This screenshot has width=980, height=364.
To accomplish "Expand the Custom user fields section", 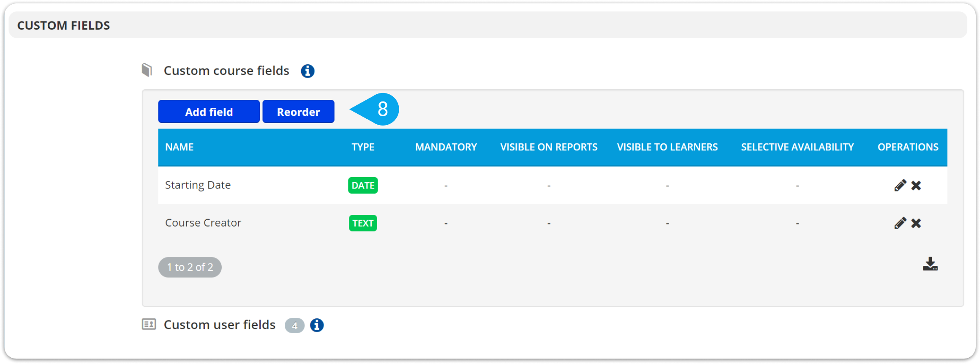I will click(x=220, y=325).
